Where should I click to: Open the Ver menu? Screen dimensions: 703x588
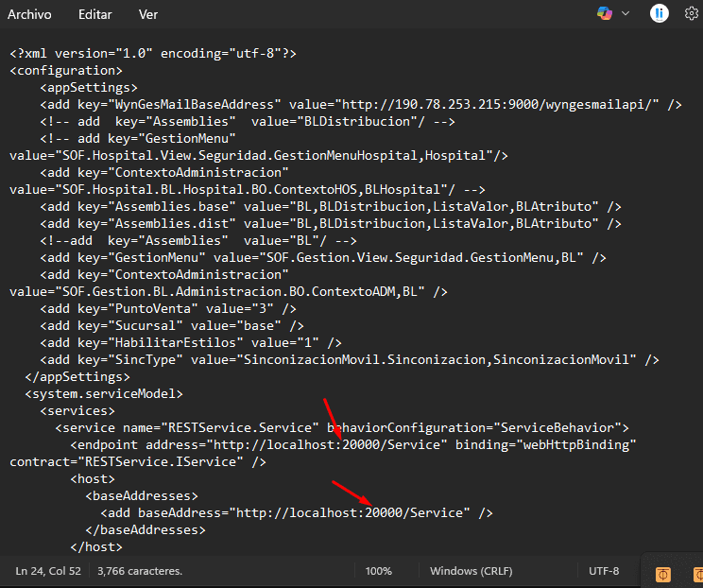[148, 15]
